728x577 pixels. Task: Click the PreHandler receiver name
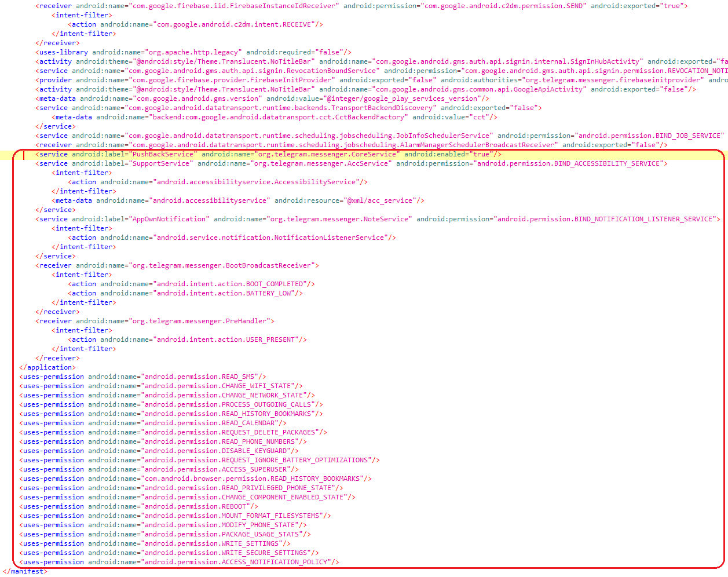pyautogui.click(x=199, y=321)
